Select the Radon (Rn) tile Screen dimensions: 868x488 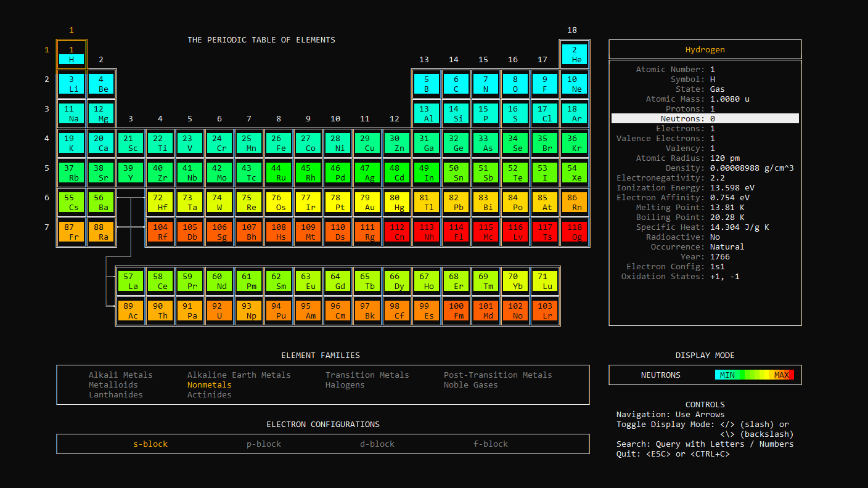575,202
